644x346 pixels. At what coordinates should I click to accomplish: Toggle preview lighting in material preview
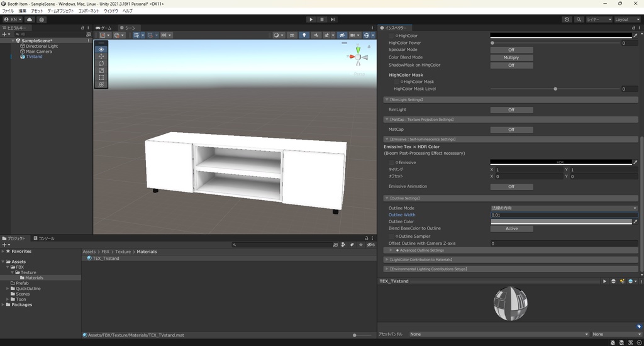[x=622, y=281]
